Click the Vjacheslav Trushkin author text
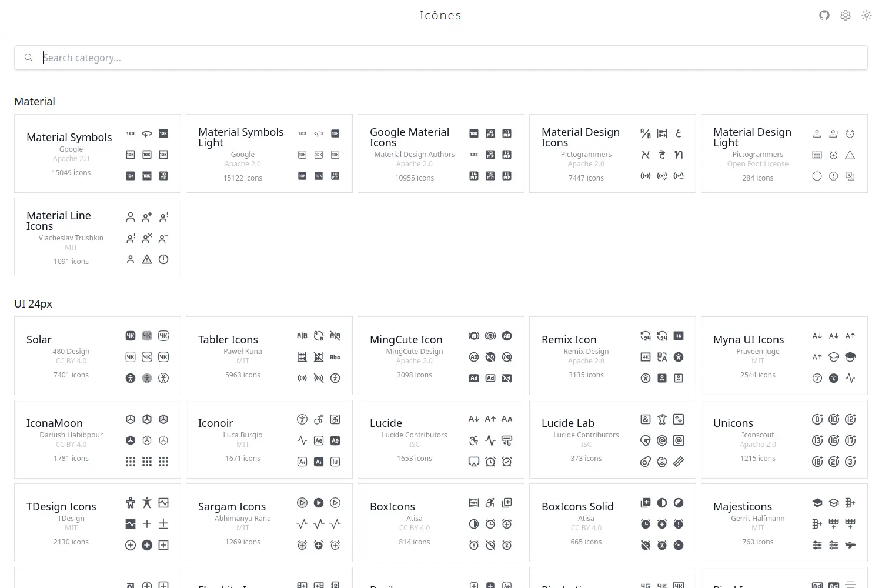 pos(71,238)
